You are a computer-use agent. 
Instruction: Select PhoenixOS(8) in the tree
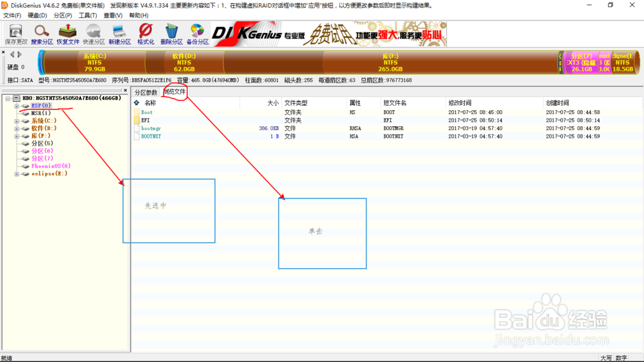click(51, 166)
